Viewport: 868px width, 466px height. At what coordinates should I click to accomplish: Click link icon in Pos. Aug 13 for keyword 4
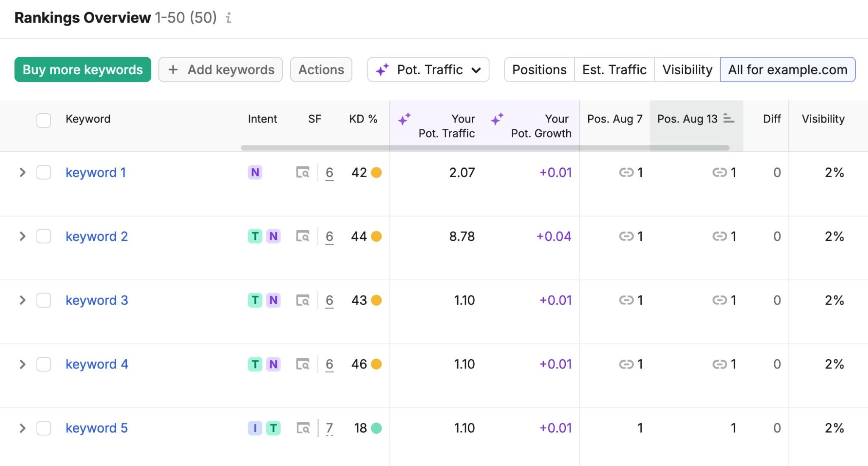[720, 364]
